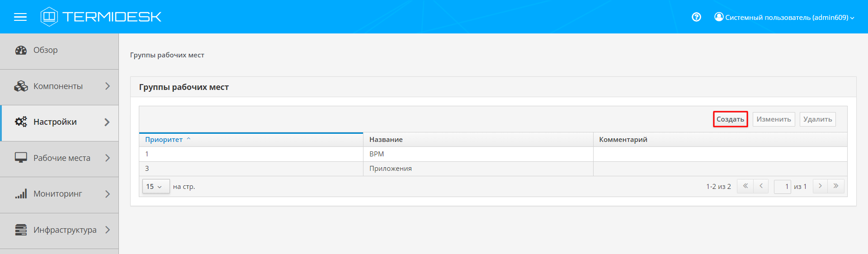Open the help question mark icon
This screenshot has height=254, width=868.
[696, 17]
